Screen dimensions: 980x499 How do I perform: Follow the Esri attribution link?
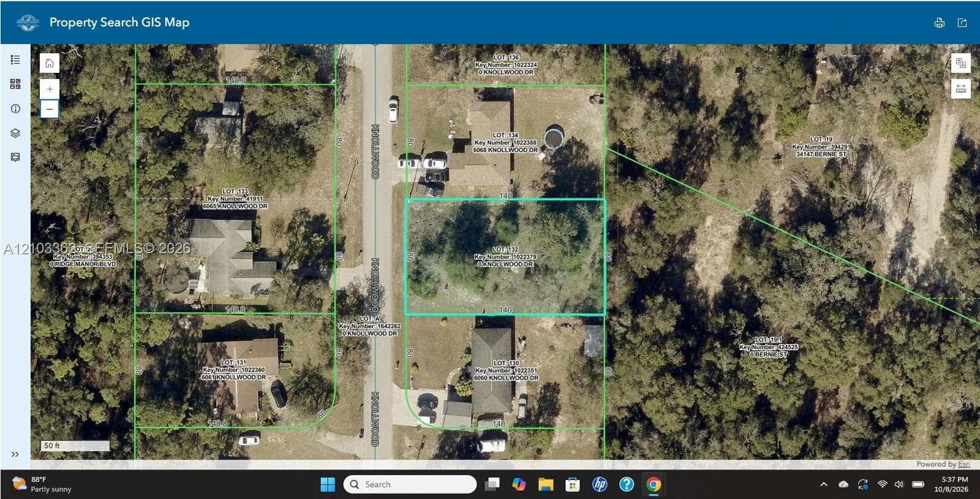964,464
